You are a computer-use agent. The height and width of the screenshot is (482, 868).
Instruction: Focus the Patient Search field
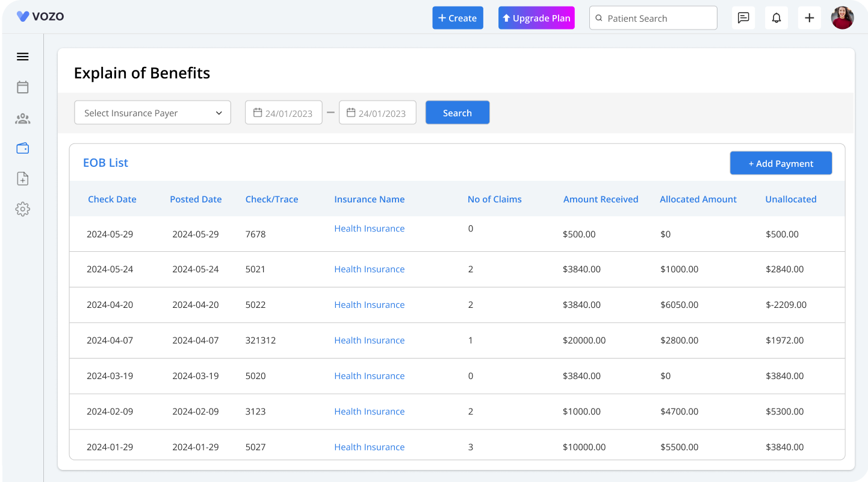653,18
